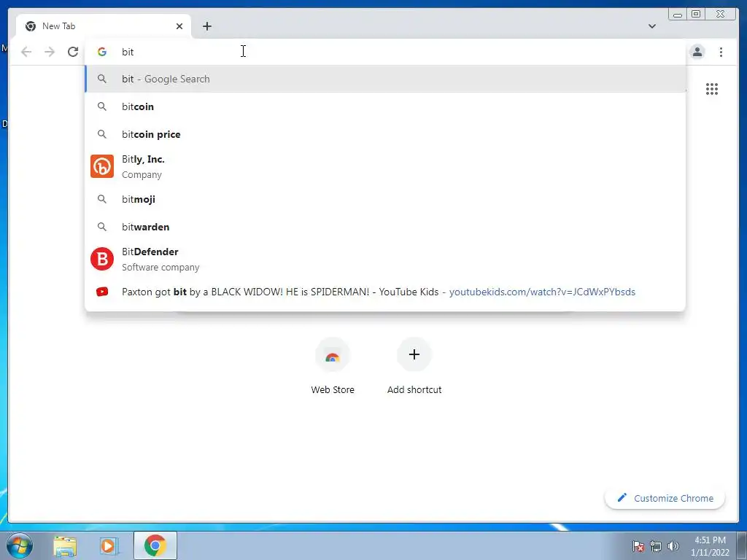This screenshot has width=747, height=560.
Task: Expand the tab search chevron
Action: tap(652, 26)
